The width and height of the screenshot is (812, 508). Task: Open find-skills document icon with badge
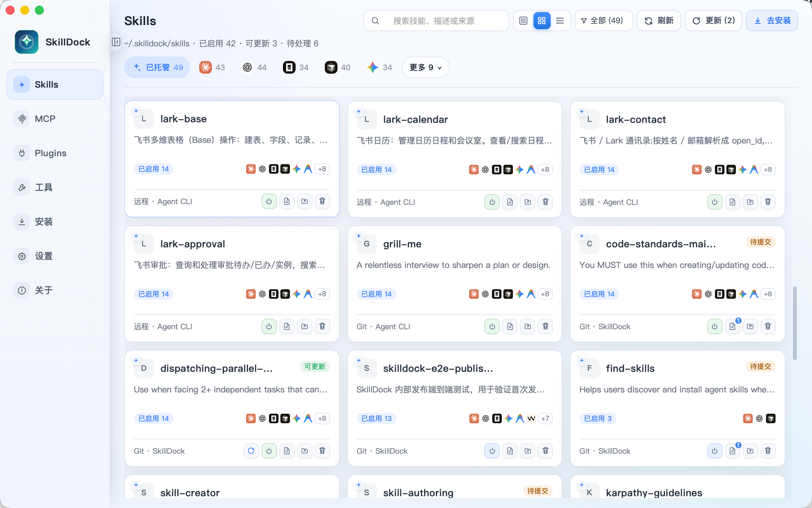pyautogui.click(x=732, y=451)
